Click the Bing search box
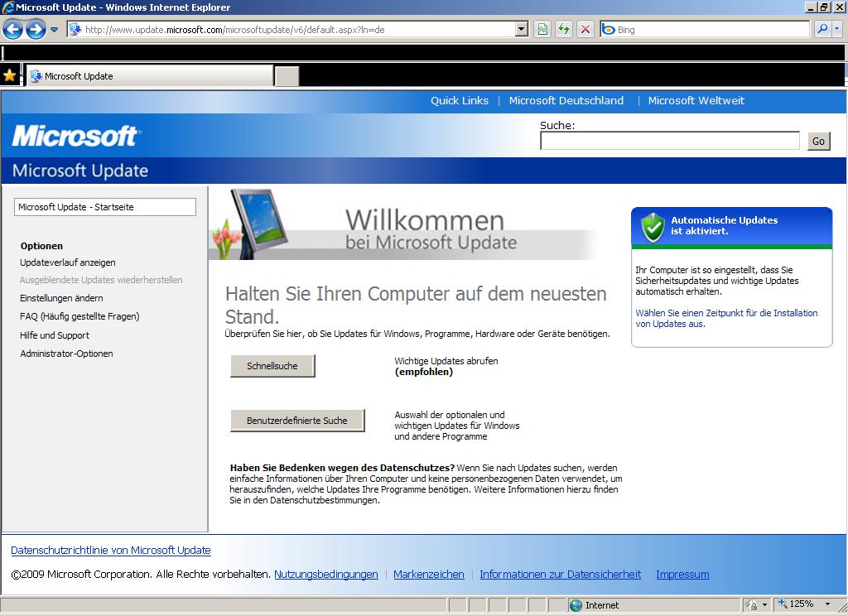 (x=705, y=30)
